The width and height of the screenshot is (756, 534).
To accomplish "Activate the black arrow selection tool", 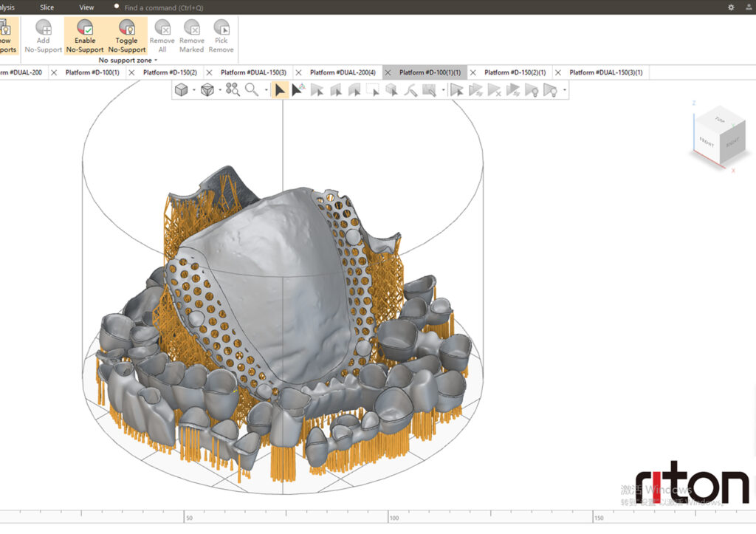I will click(280, 90).
